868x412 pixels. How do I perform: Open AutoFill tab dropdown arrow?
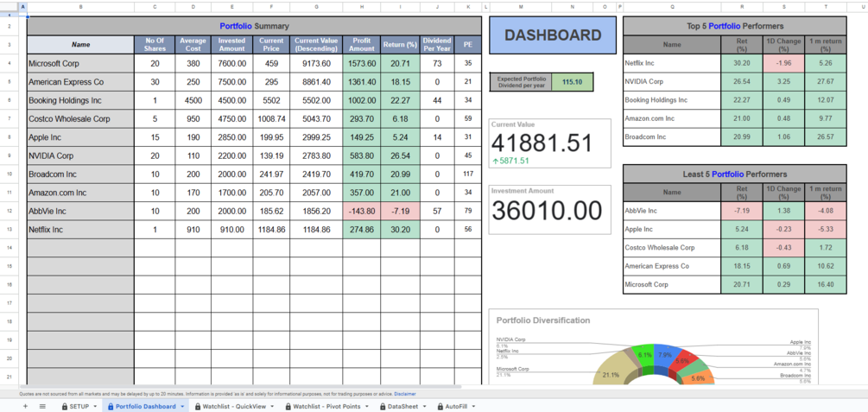(x=473, y=407)
